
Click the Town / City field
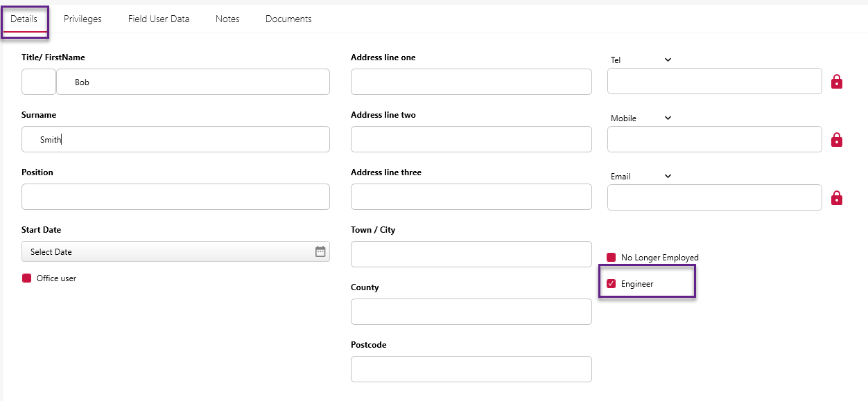[x=471, y=253]
